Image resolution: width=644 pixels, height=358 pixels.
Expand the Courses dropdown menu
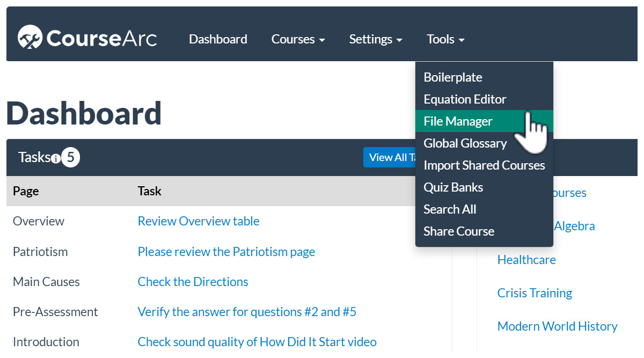tap(298, 39)
